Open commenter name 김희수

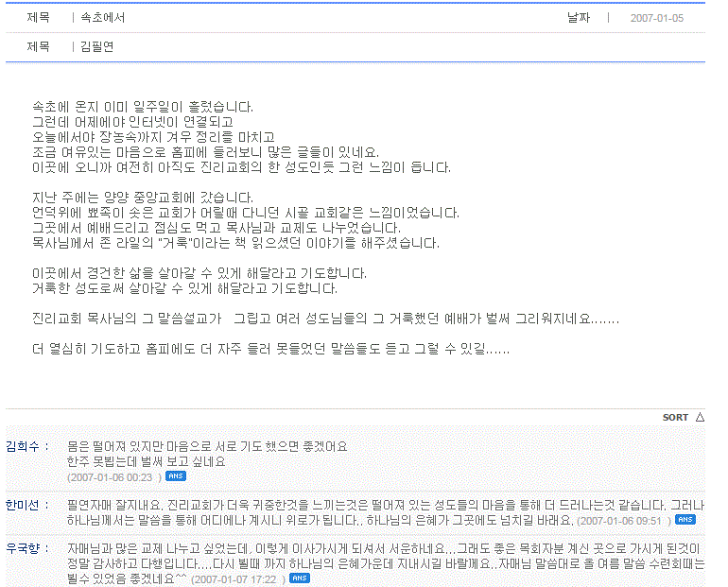pyautogui.click(x=23, y=446)
